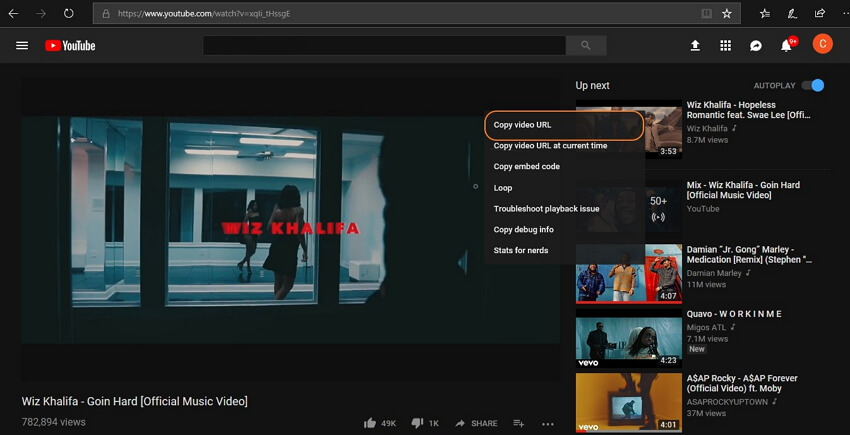Click the browser forward arrow
This screenshot has height=435, width=850.
41,14
